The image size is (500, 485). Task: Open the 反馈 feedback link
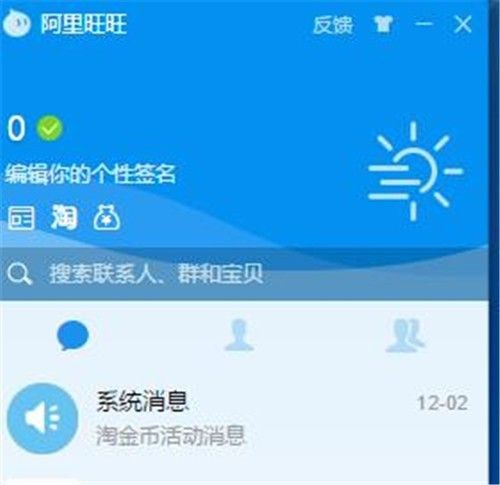(333, 25)
